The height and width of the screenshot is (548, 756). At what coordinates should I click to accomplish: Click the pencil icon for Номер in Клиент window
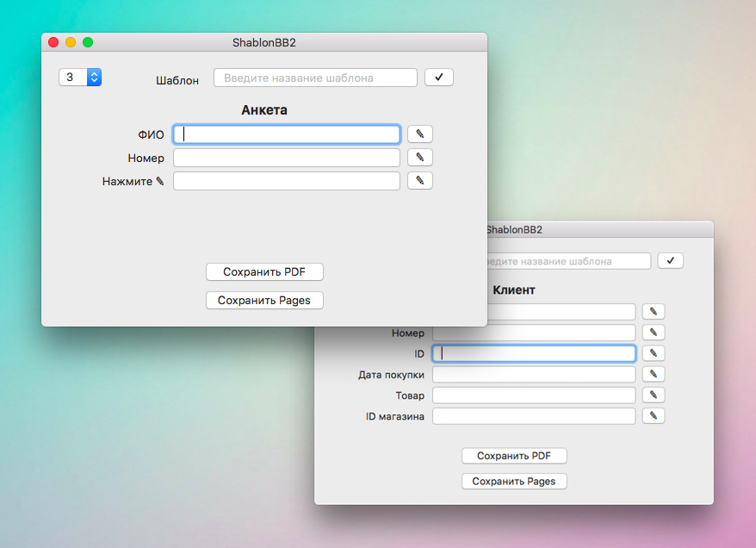click(x=654, y=333)
